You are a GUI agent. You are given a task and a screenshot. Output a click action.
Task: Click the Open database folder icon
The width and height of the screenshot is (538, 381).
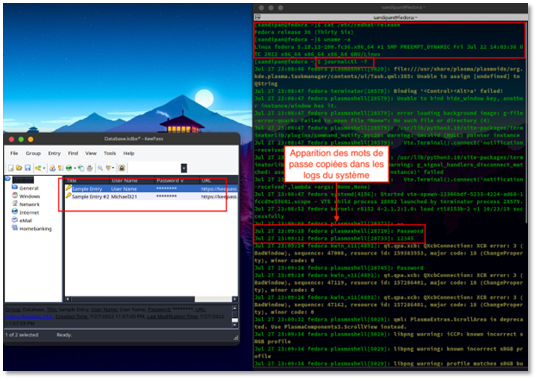coord(19,168)
